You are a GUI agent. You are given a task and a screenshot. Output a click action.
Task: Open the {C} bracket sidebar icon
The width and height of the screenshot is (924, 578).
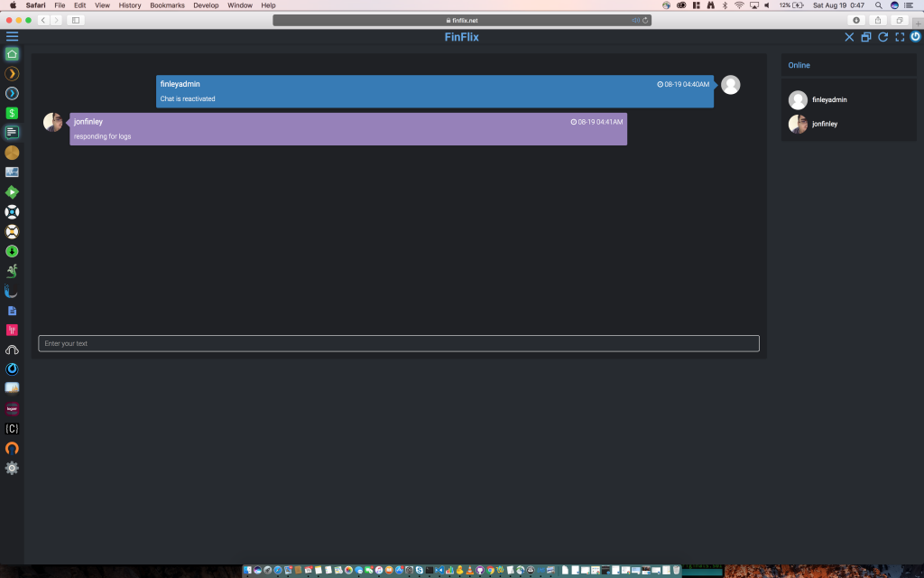(x=12, y=428)
